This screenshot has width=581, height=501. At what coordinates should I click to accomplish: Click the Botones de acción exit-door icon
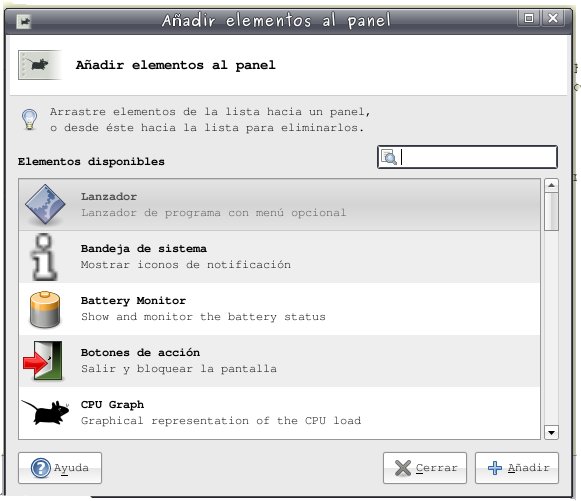[43, 361]
